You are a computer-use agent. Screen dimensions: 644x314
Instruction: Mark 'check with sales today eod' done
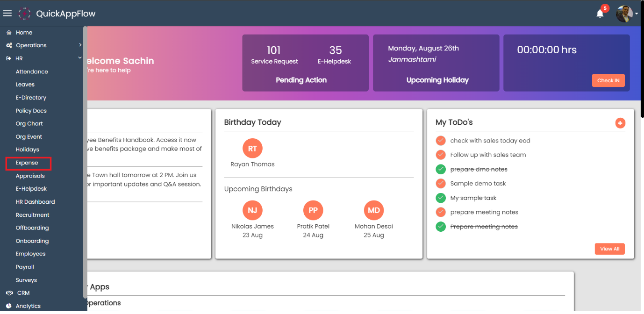pos(440,141)
